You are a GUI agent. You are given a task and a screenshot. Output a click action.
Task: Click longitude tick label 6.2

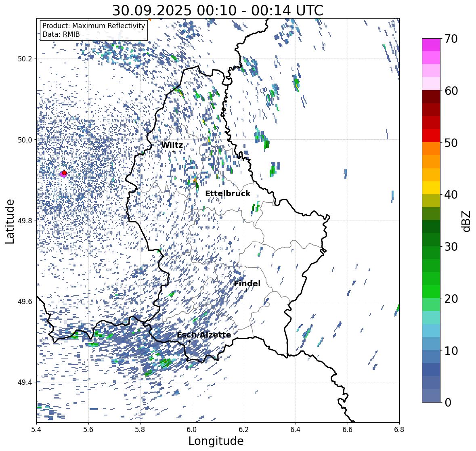point(244,429)
